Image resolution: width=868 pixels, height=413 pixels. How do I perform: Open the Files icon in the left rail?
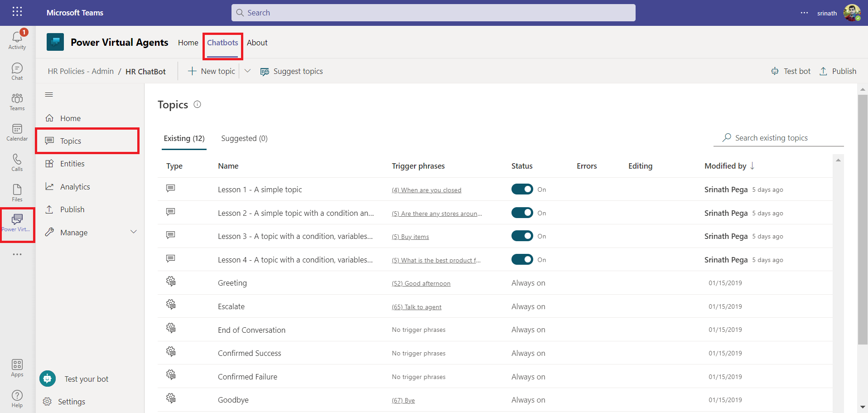point(17,190)
